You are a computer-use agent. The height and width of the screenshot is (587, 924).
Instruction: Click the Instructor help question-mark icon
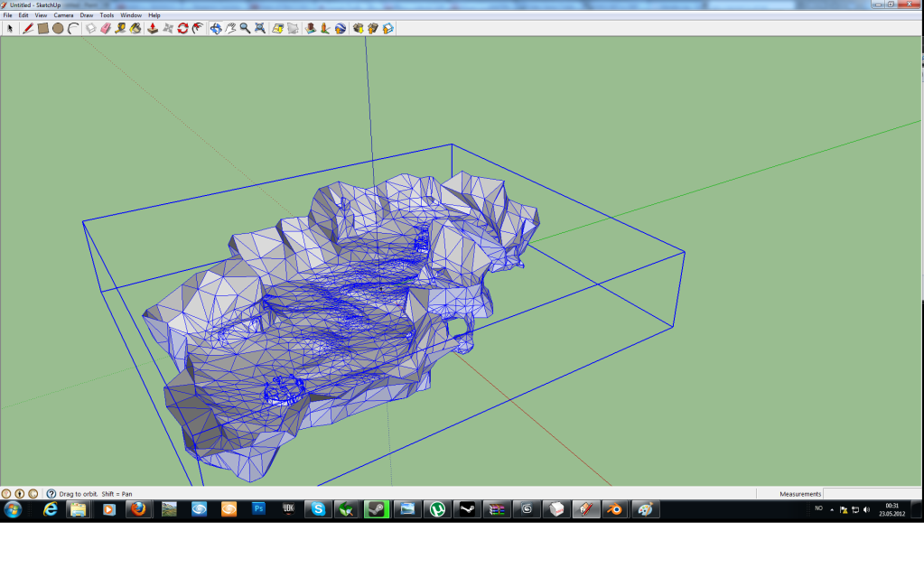(51, 494)
